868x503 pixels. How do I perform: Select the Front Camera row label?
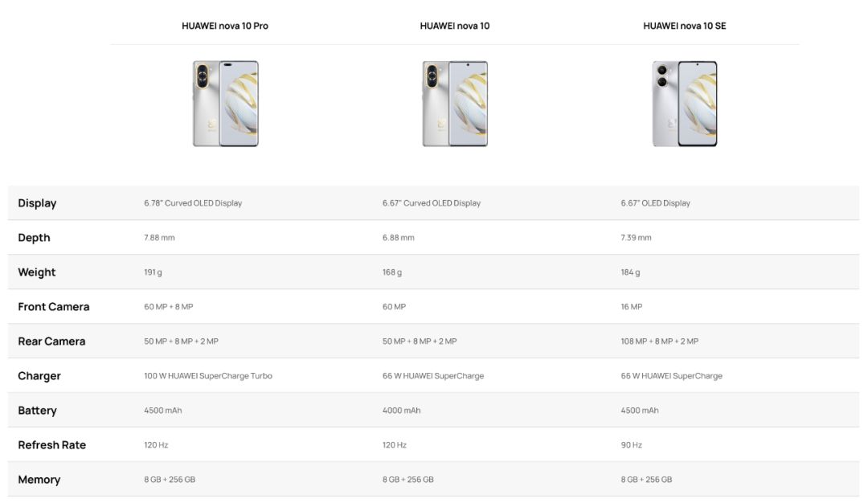[54, 307]
